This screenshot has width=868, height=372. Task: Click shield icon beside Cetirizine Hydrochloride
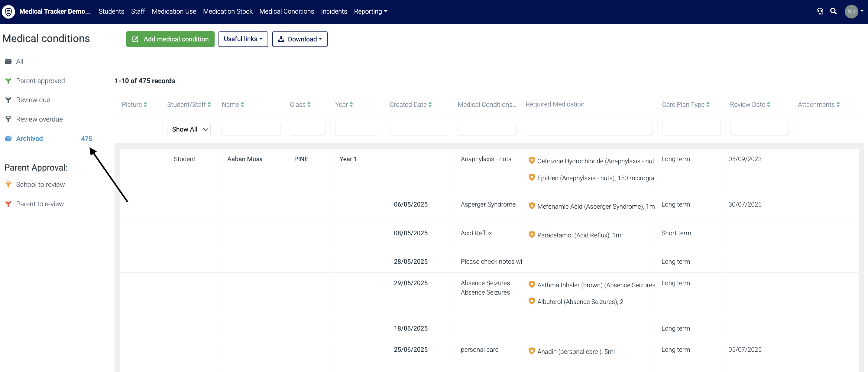pos(532,160)
